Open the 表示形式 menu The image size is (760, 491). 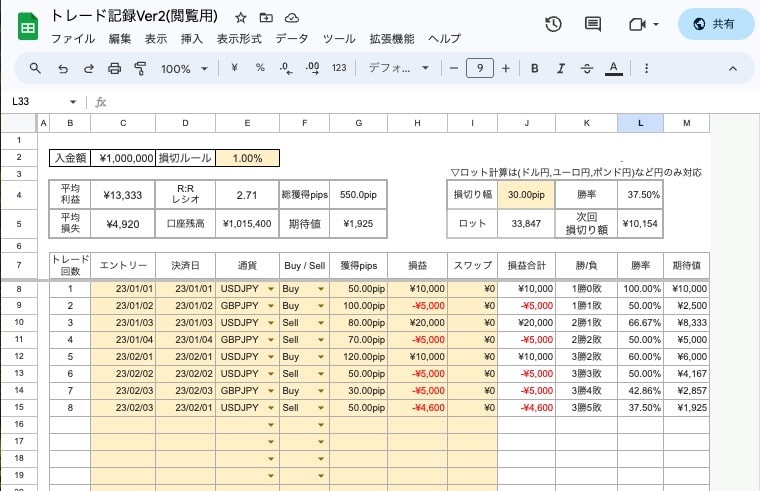coord(239,39)
